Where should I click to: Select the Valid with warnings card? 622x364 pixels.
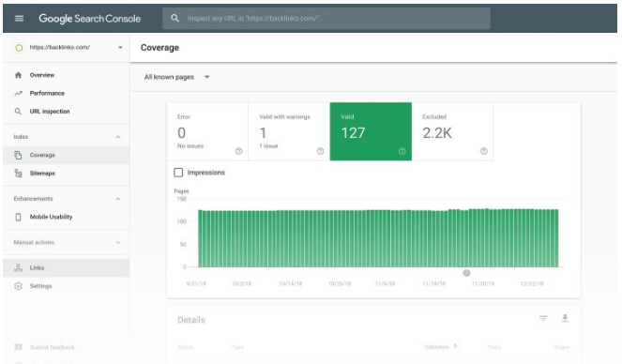tap(289, 131)
